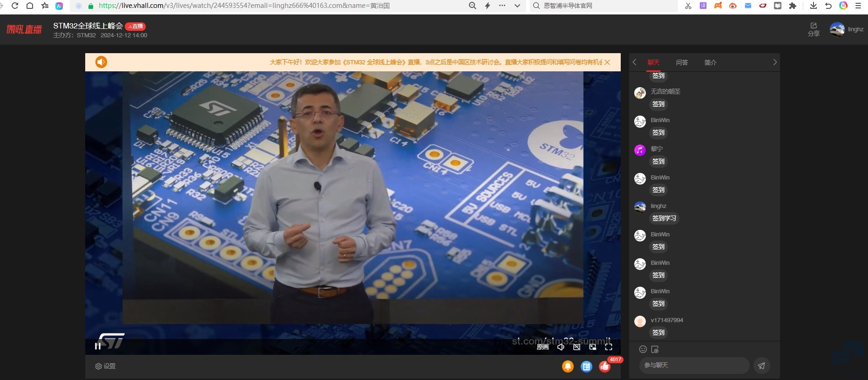This screenshot has width=868, height=380.
Task: Click the username v171497994 in chat
Action: pos(667,320)
